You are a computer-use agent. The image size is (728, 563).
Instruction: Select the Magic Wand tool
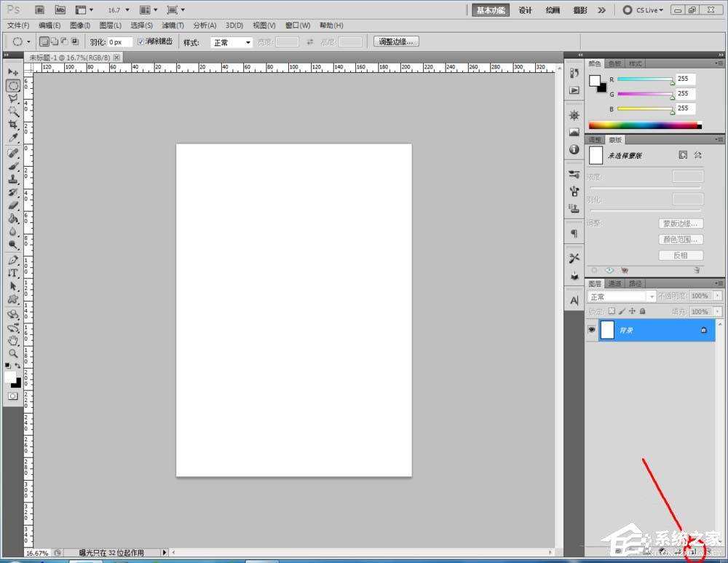[x=13, y=111]
